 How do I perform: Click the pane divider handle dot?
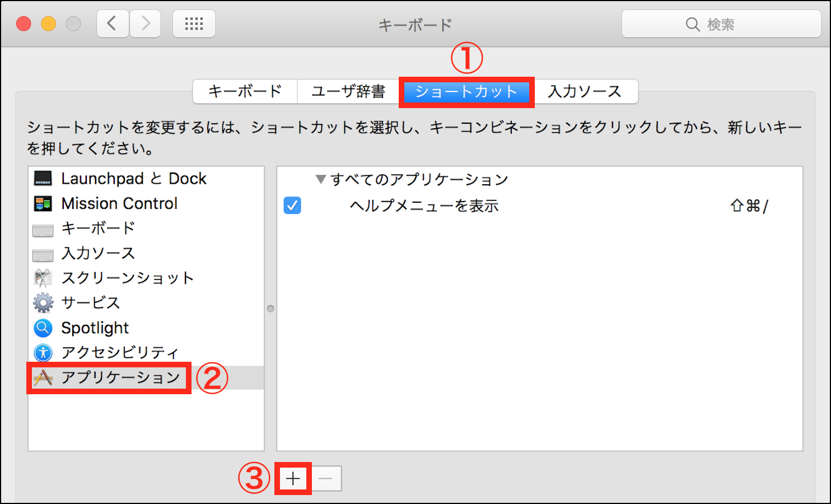click(270, 309)
